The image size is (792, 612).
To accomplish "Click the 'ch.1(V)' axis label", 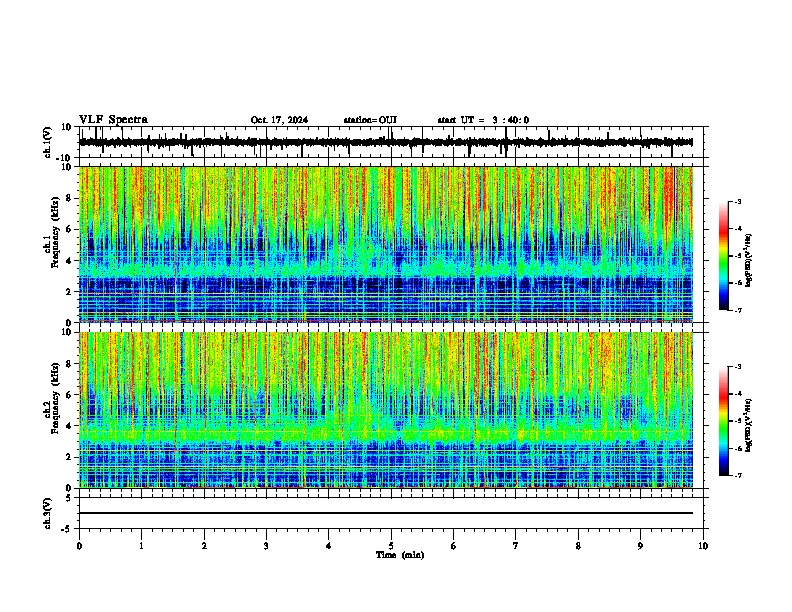I will [48, 142].
